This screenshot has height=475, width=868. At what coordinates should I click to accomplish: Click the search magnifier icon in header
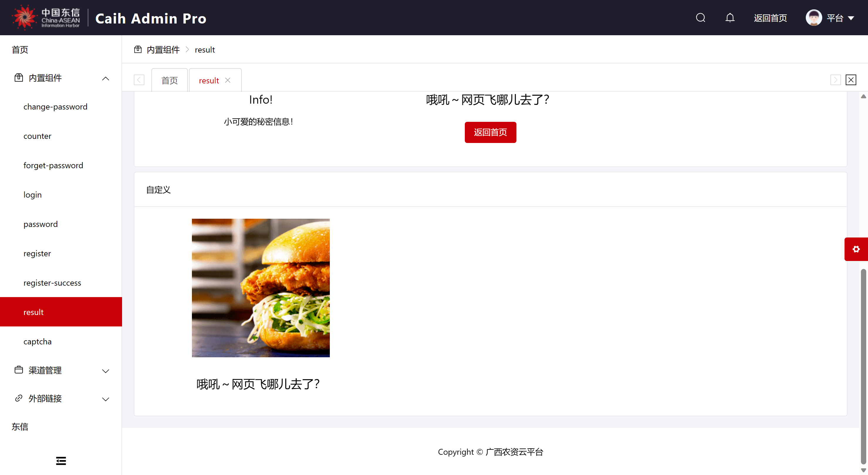point(700,18)
